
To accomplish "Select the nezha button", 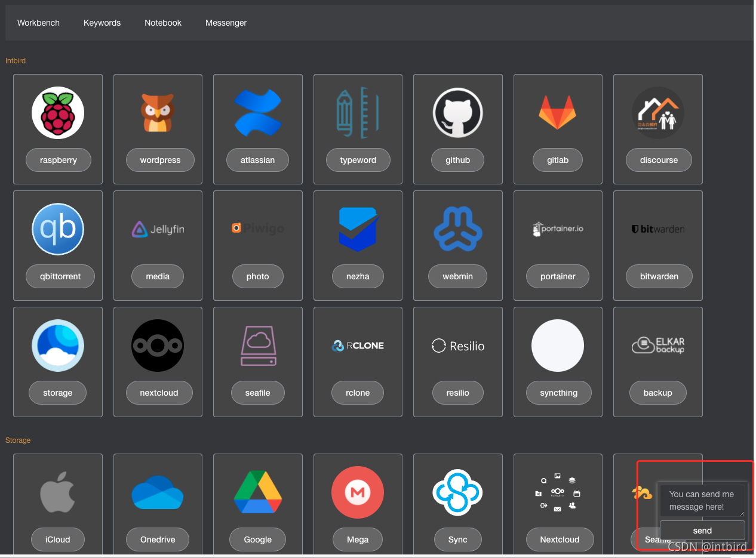I will (358, 276).
